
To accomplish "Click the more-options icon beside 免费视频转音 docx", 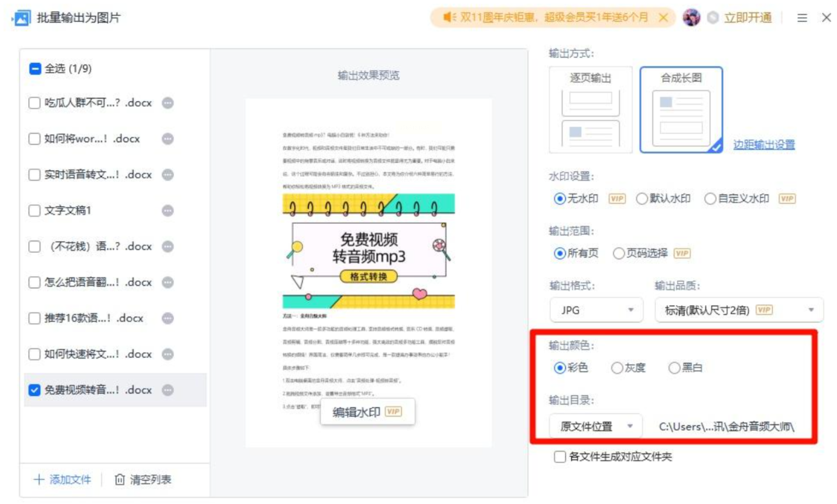I will [x=168, y=390].
